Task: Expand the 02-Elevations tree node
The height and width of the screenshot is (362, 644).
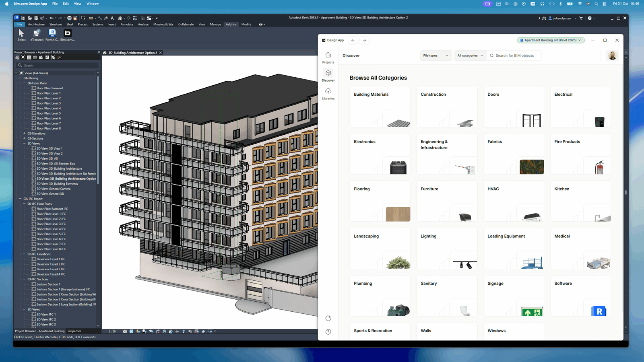Action: [x=24, y=133]
